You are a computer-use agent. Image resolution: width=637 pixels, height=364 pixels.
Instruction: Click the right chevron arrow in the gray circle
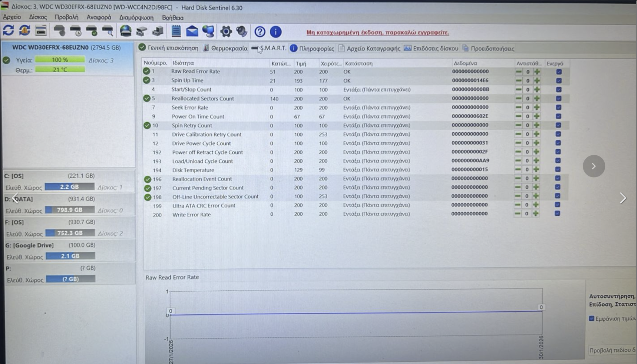[x=593, y=166]
